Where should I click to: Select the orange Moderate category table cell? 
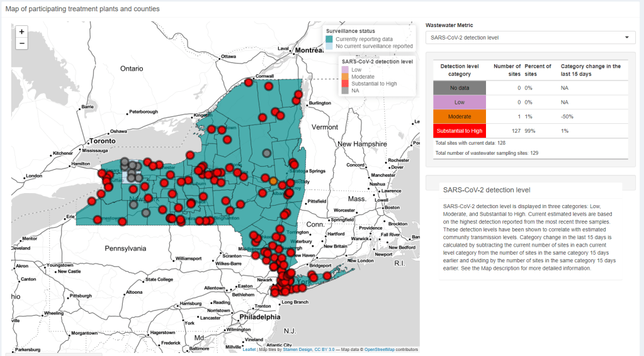[458, 116]
